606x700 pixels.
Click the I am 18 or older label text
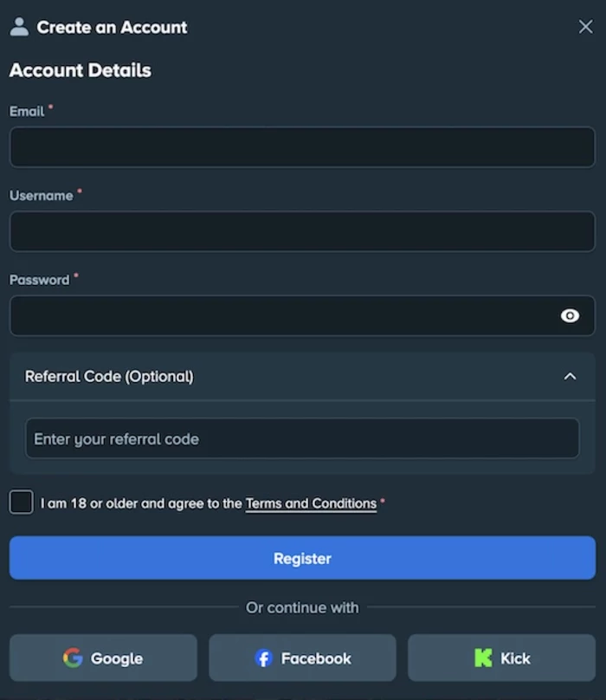[141, 503]
